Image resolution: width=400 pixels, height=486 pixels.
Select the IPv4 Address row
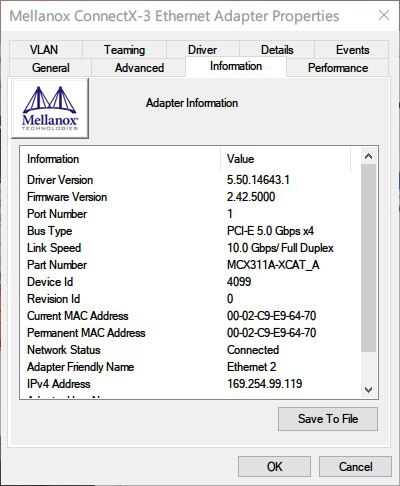tap(190, 384)
